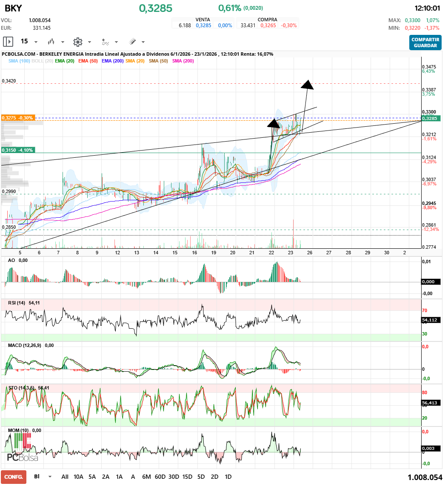
Task: Toggle the SMA (50) indicator label
Action: 158,61
